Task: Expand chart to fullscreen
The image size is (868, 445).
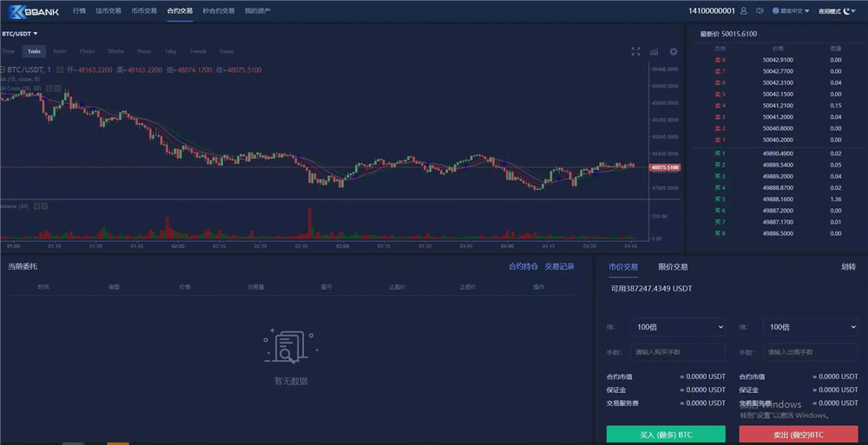Action: click(x=635, y=51)
